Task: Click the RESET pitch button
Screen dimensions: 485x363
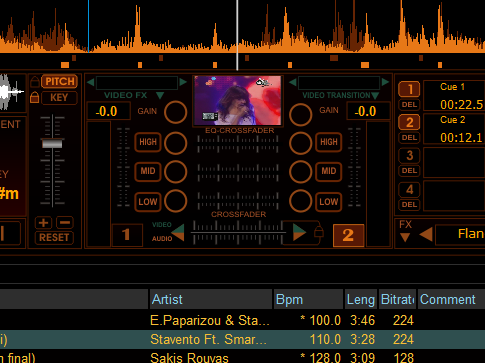Action: (54, 238)
